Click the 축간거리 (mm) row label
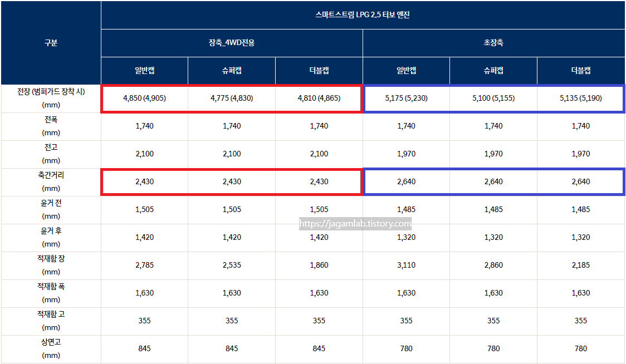The width and height of the screenshot is (626, 364). [x=51, y=181]
